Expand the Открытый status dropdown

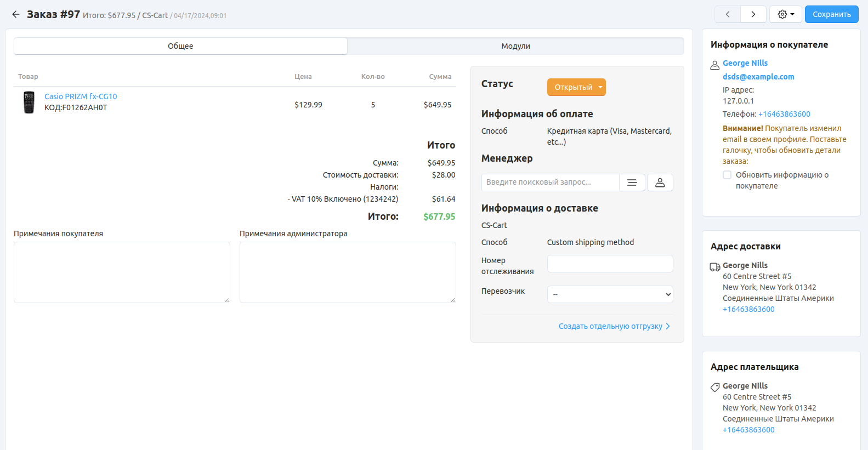pyautogui.click(x=576, y=87)
